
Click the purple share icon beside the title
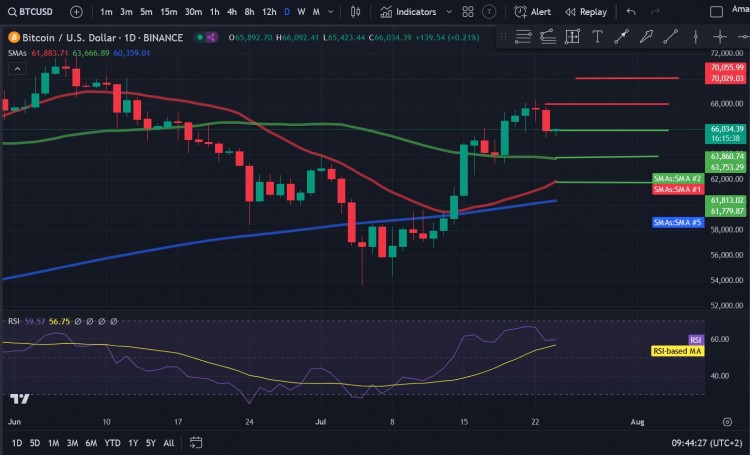pyautogui.click(x=211, y=37)
